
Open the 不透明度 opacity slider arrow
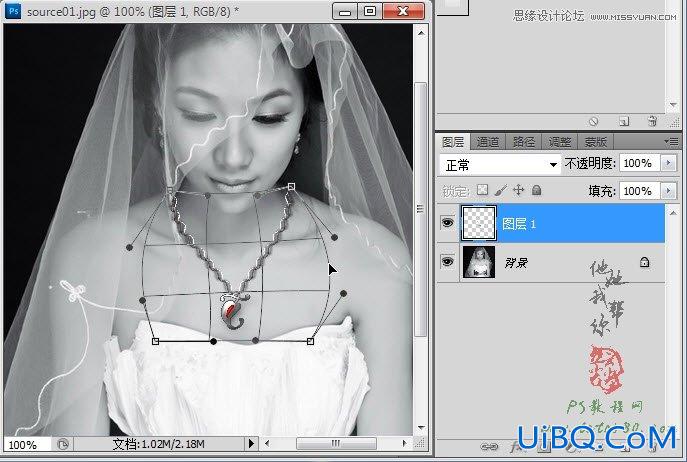coord(668,163)
